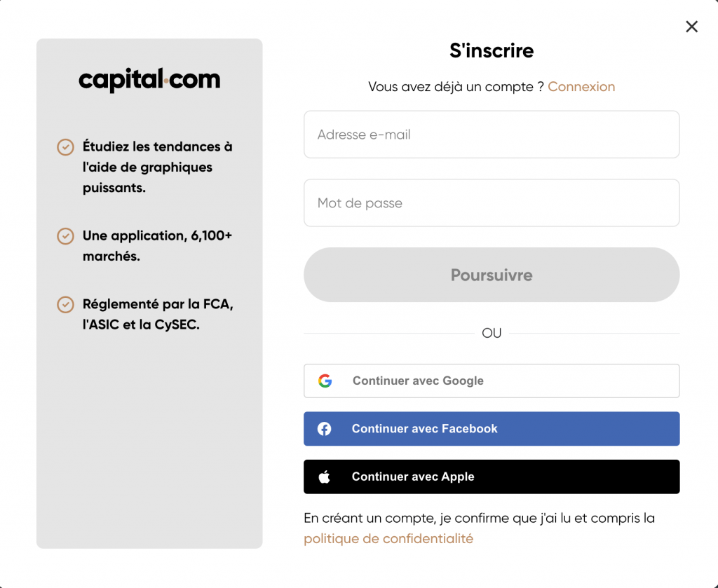Open politique de confidentialité link

coord(388,538)
